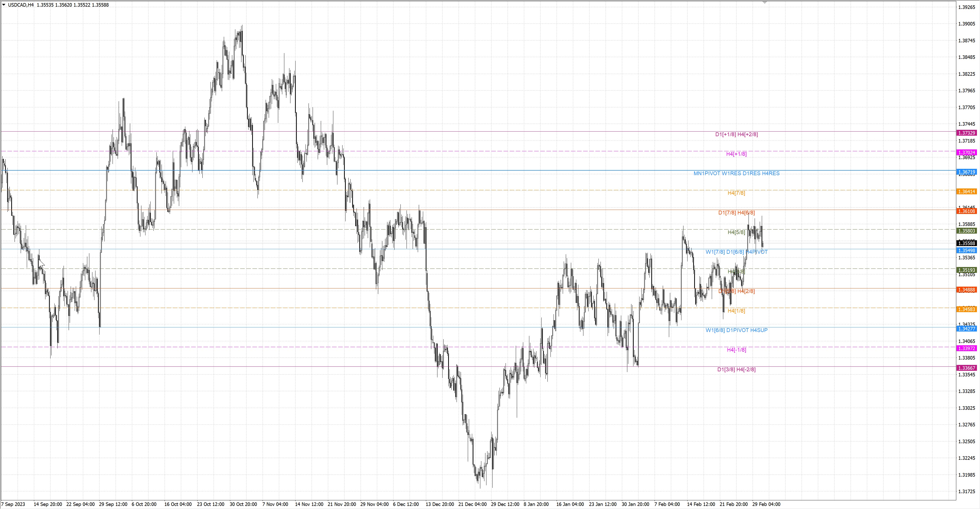
Task: Select the MN1PIVOT W1RES D1RES H4RES label
Action: [x=736, y=173]
